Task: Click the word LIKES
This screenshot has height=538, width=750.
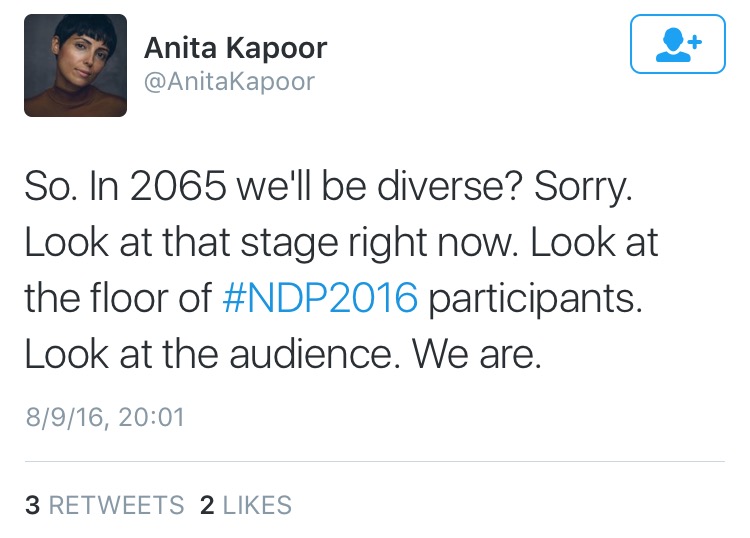Action: [257, 505]
